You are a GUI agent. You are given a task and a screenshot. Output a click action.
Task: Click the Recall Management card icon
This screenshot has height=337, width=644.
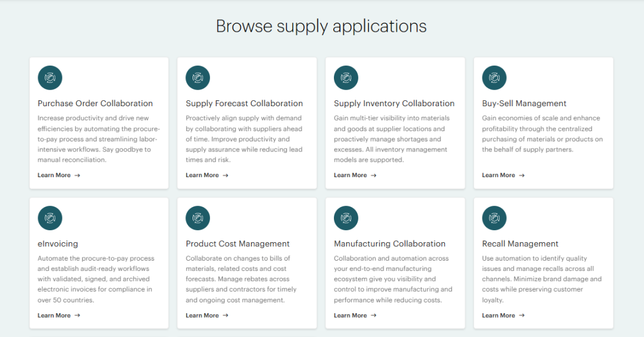click(494, 218)
